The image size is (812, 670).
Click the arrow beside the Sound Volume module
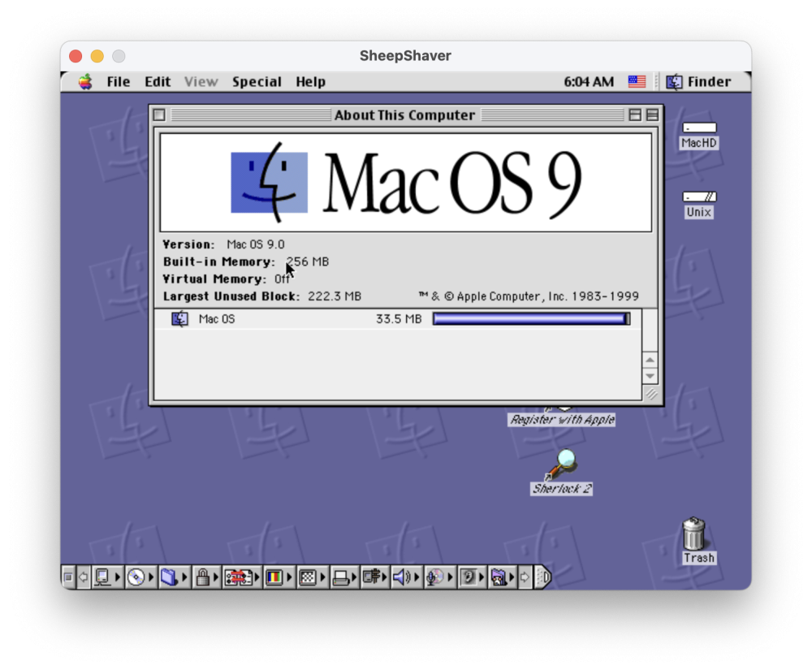(x=417, y=577)
